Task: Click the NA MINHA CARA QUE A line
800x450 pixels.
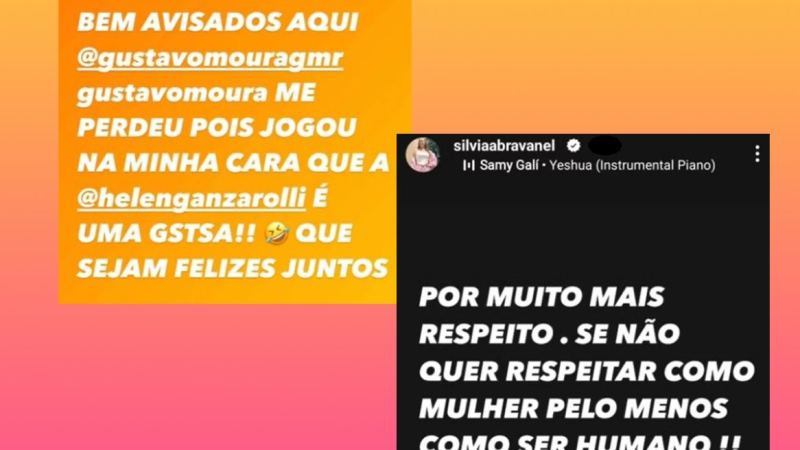Action: [233, 163]
